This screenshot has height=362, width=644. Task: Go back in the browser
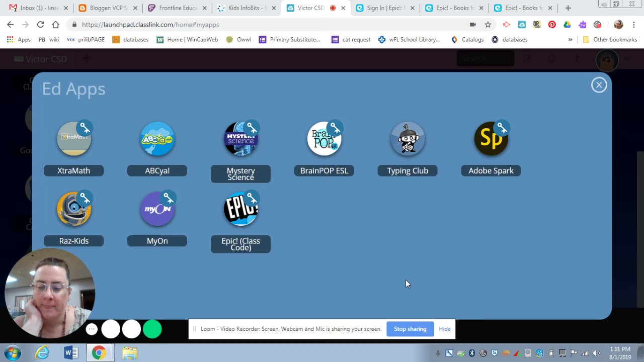coord(11,25)
